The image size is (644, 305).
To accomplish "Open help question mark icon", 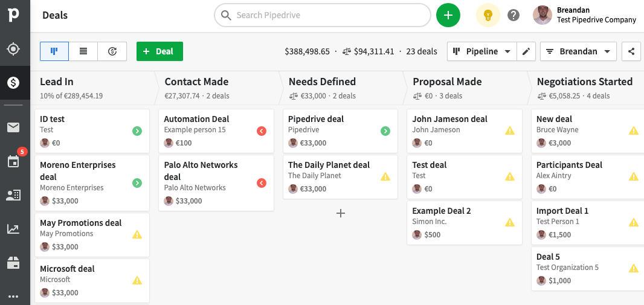I will click(514, 16).
